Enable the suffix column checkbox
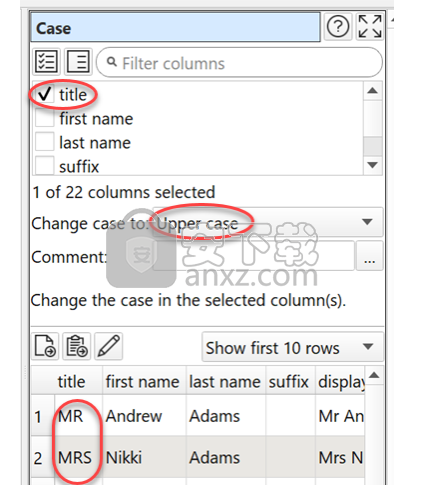The image size is (428, 499). [x=44, y=166]
